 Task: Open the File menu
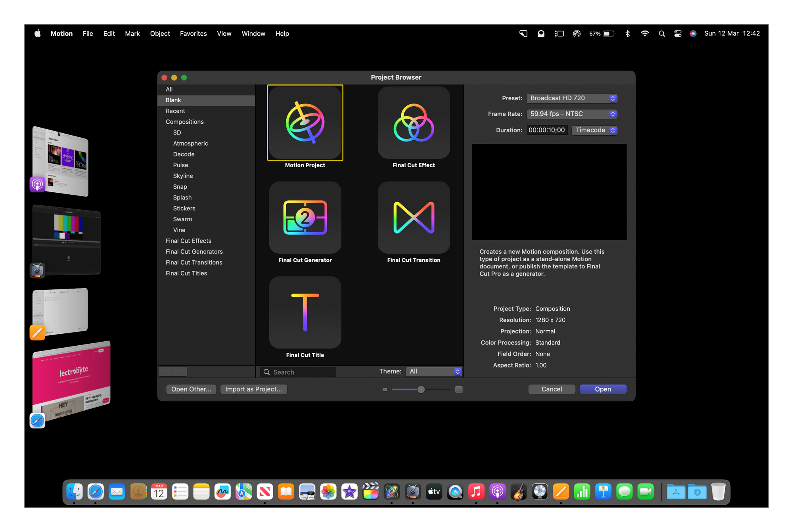tap(88, 34)
